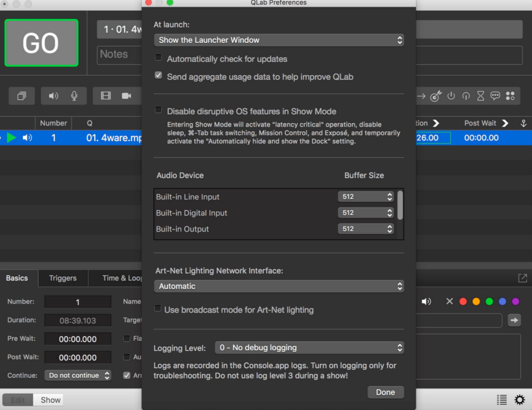
Task: Add a Camera cue from the toolbar
Action: tap(127, 96)
